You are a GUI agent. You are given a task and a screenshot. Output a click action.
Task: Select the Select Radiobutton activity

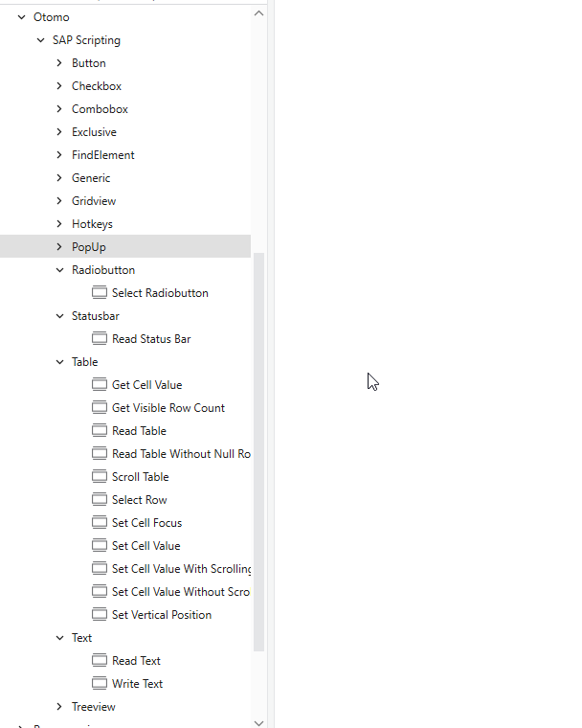(x=160, y=293)
